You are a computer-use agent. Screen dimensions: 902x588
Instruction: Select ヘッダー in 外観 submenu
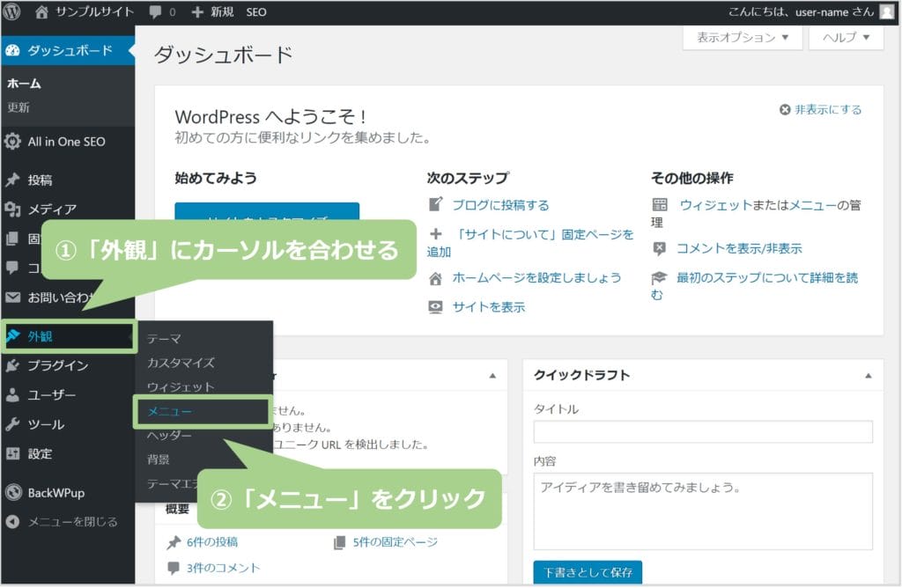click(169, 435)
